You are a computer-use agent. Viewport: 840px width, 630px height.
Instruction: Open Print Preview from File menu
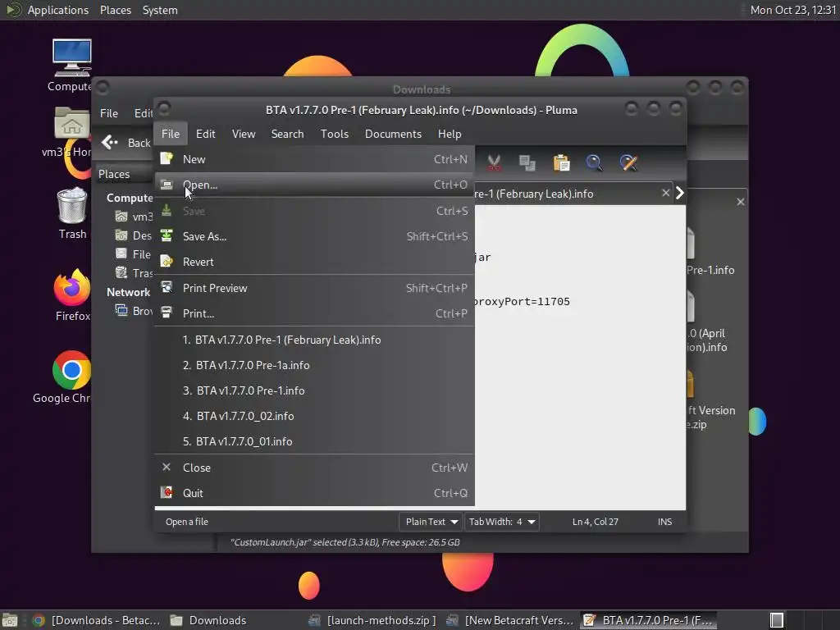point(314,288)
